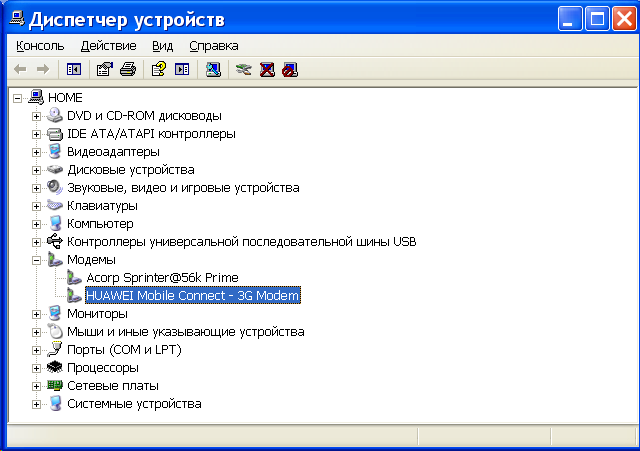Toggle console tree show/hide icon
Viewport: 640px width, 451px height.
(73, 69)
